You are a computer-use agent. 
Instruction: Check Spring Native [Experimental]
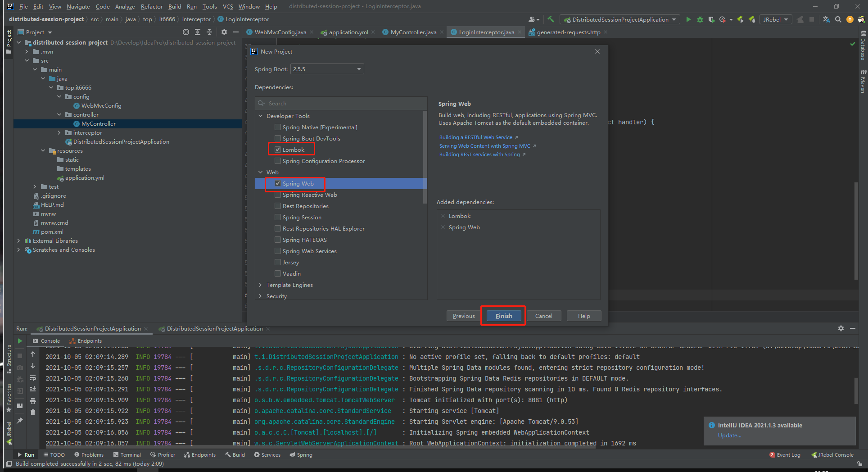[278, 127]
